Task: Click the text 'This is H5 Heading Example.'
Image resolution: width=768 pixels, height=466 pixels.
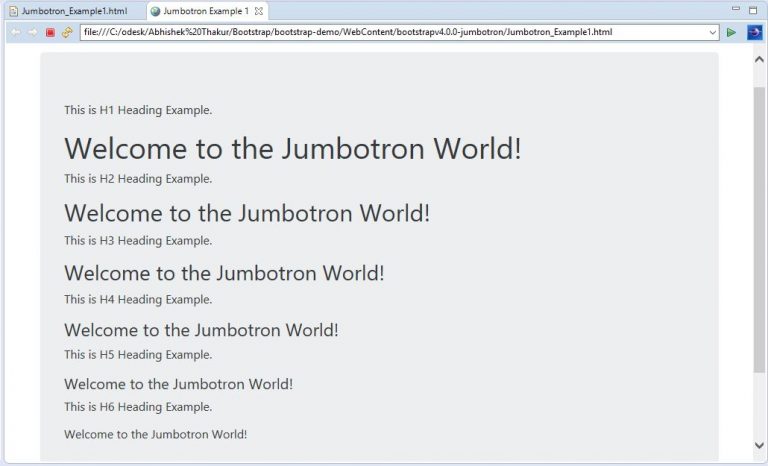Action: pyautogui.click(x=138, y=355)
